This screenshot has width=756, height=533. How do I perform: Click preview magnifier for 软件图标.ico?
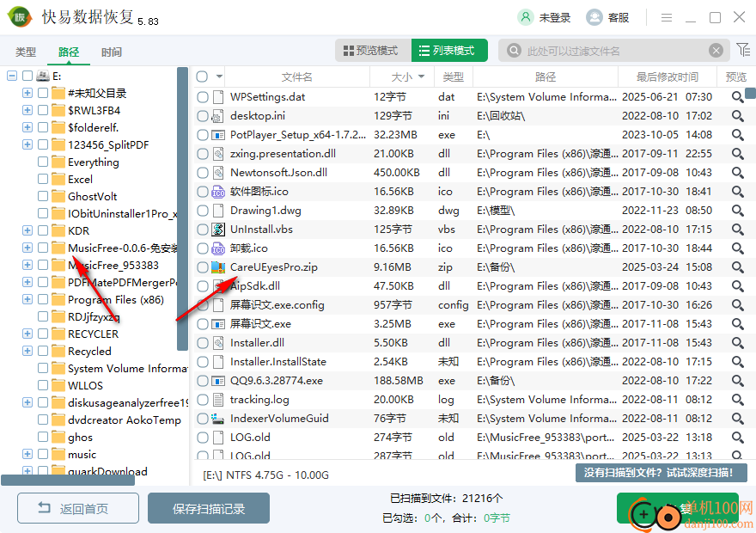coord(737,192)
